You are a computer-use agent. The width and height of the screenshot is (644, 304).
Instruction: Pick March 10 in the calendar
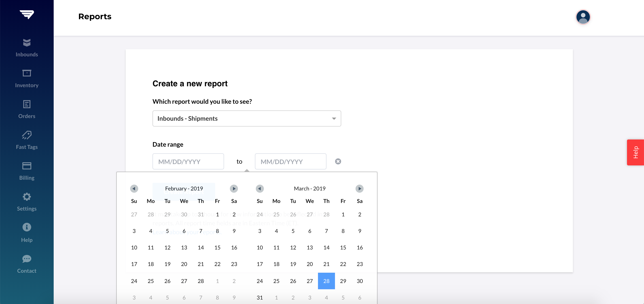[260, 247]
